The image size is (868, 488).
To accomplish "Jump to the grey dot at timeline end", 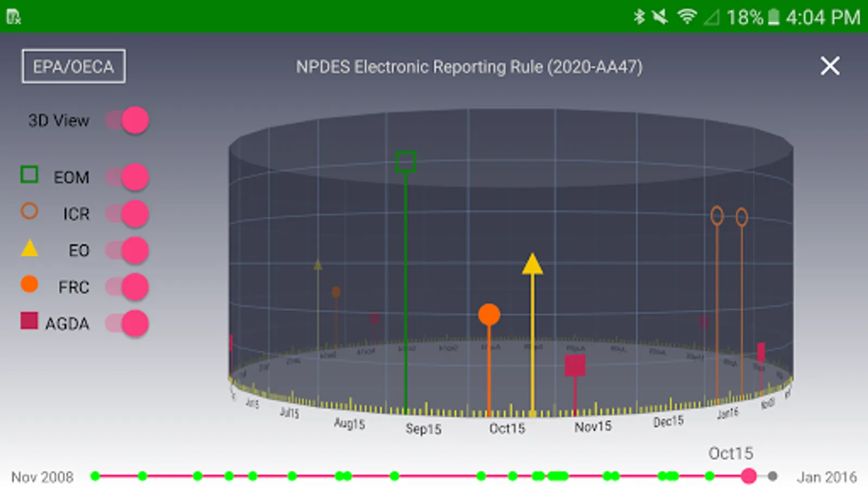I will pos(773,477).
